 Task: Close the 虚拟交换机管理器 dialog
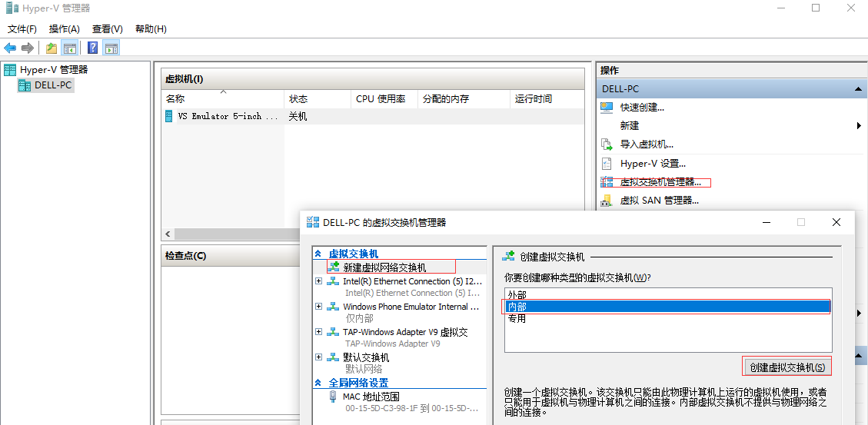(836, 222)
